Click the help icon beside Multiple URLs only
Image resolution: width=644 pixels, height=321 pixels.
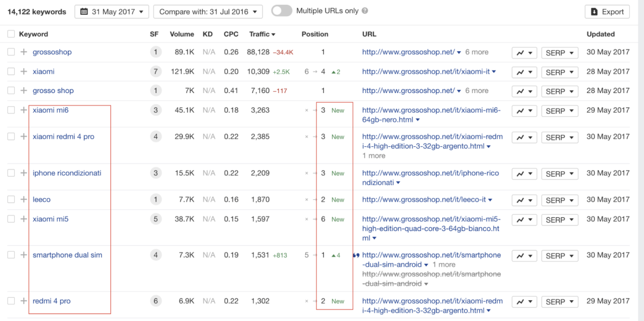coord(365,11)
